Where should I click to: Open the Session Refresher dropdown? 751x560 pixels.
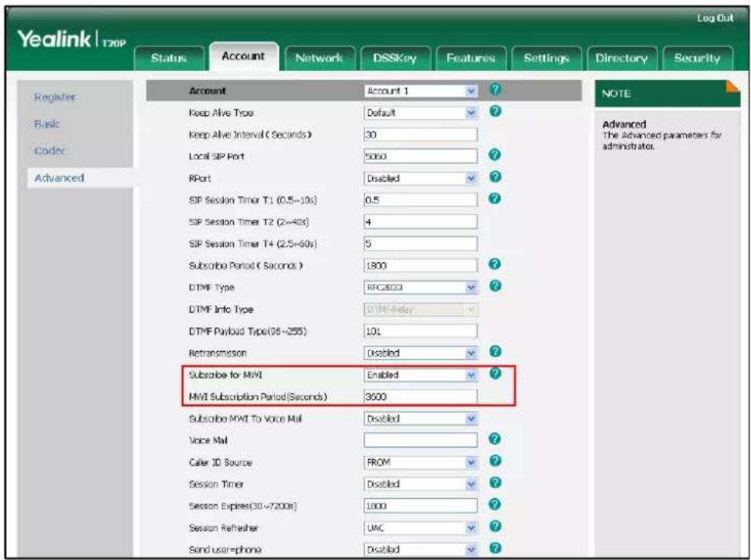pyautogui.click(x=421, y=528)
